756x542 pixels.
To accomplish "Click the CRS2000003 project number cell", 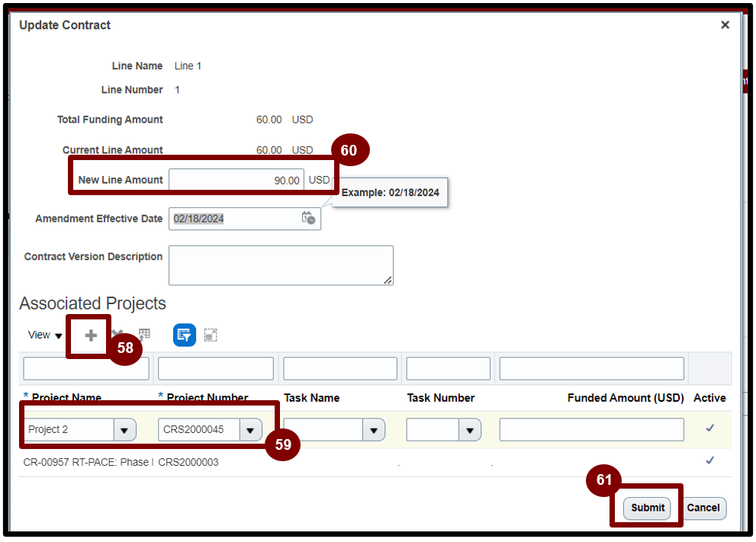I will (x=188, y=462).
